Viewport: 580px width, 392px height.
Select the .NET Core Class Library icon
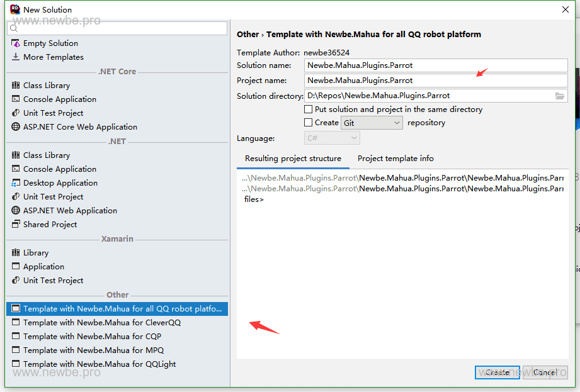pyautogui.click(x=16, y=86)
